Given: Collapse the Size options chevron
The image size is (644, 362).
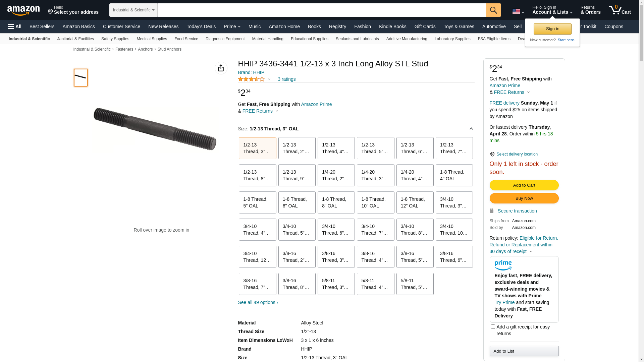Looking at the screenshot, I should [471, 129].
